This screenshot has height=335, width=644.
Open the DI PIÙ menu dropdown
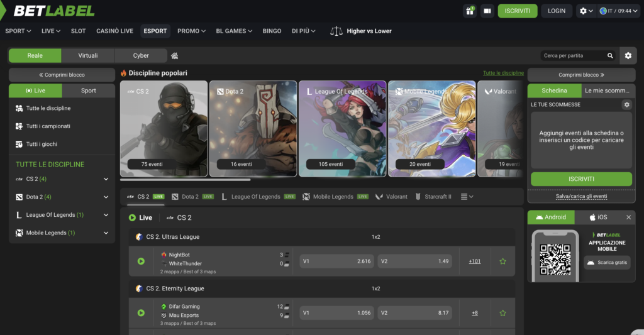point(304,31)
